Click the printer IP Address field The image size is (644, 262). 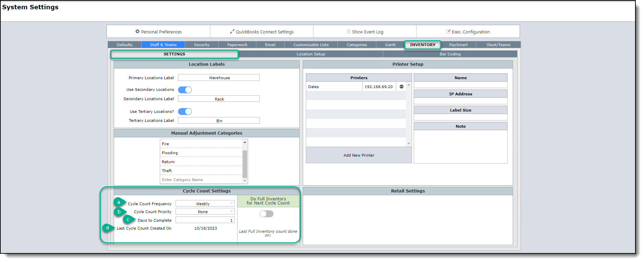[x=460, y=101]
